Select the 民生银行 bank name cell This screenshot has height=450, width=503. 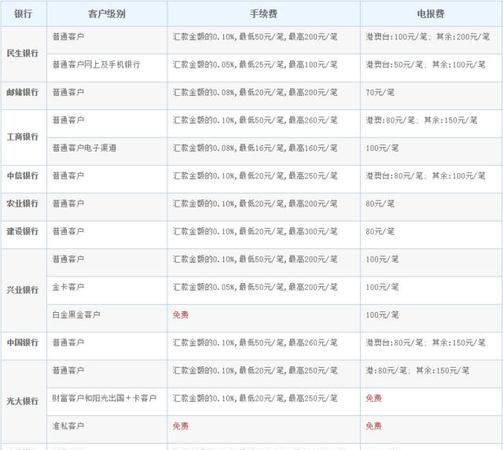[x=23, y=53]
